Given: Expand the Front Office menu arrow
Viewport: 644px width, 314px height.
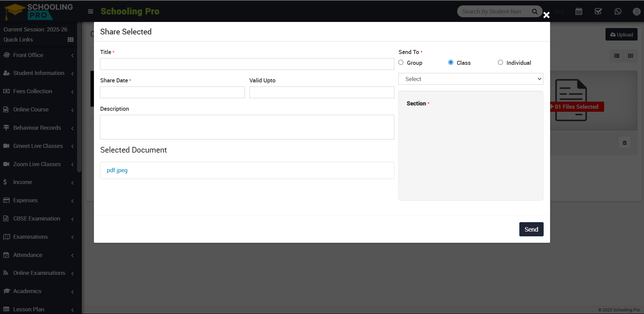Looking at the screenshot, I should click(x=72, y=55).
